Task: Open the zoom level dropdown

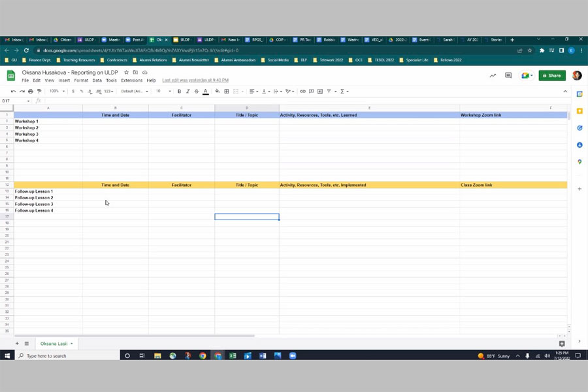Action: (x=56, y=91)
